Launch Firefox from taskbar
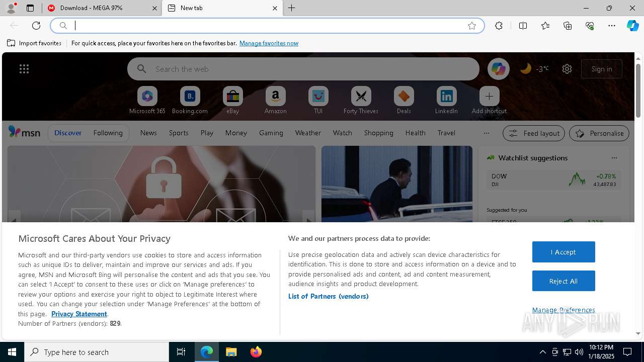 tap(256, 352)
